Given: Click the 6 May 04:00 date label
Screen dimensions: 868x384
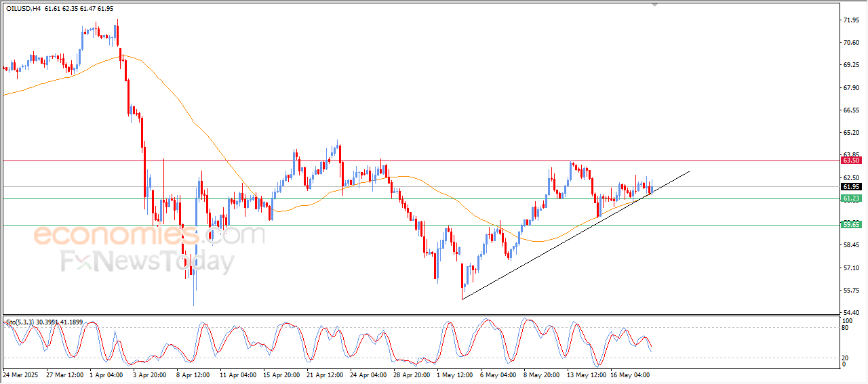Looking at the screenshot, I should coord(499,374).
